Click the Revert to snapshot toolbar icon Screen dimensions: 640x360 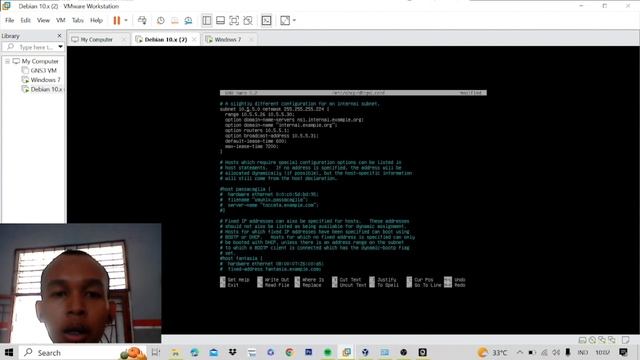tap(175, 20)
